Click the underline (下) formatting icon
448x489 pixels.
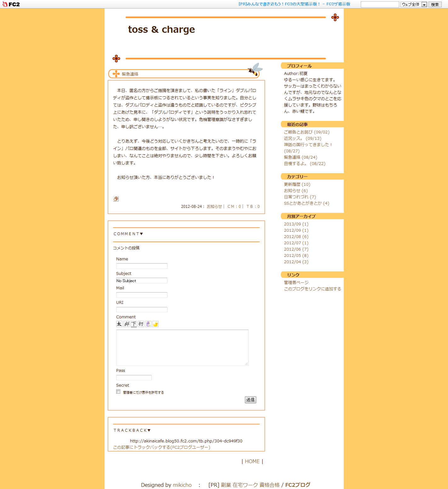click(134, 324)
